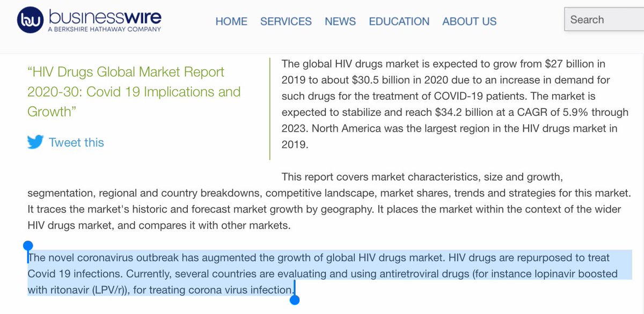Screen dimensions: 644x314
Task: Click the bottom text selection handle
Action: point(294,300)
